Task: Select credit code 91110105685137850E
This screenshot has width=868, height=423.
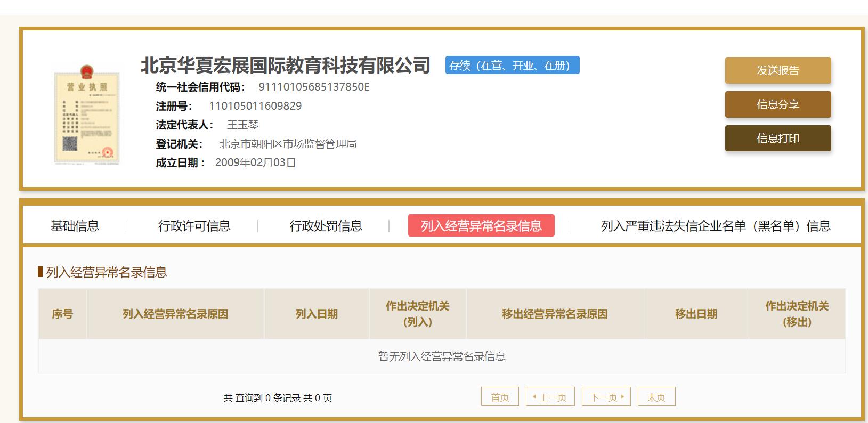Action: pyautogui.click(x=314, y=87)
